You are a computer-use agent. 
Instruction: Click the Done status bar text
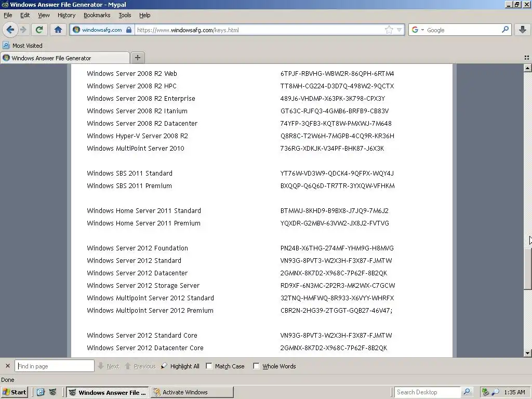click(7, 380)
